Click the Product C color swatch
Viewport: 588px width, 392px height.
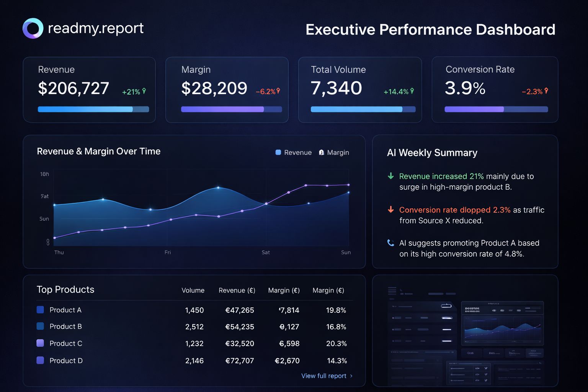pyautogui.click(x=40, y=343)
